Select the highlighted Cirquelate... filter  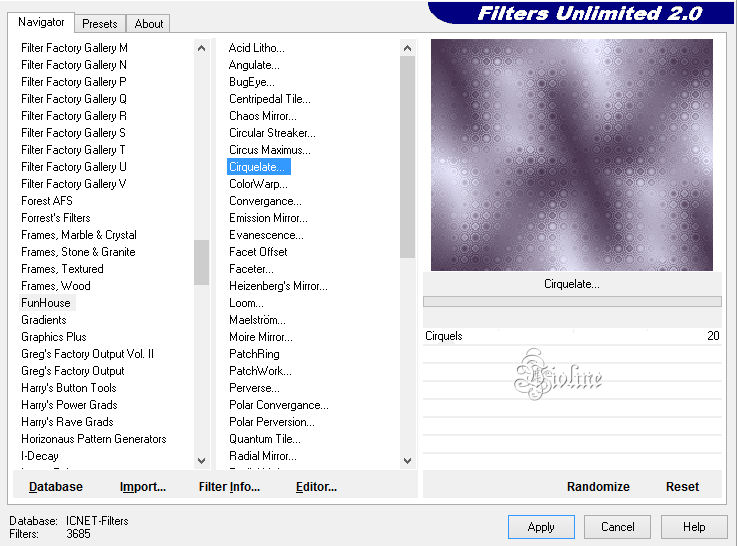(x=259, y=167)
